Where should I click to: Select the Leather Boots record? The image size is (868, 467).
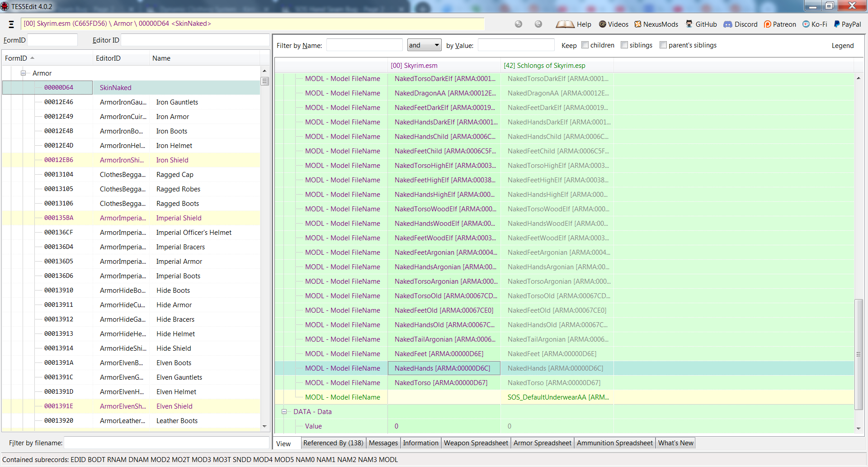click(x=131, y=420)
